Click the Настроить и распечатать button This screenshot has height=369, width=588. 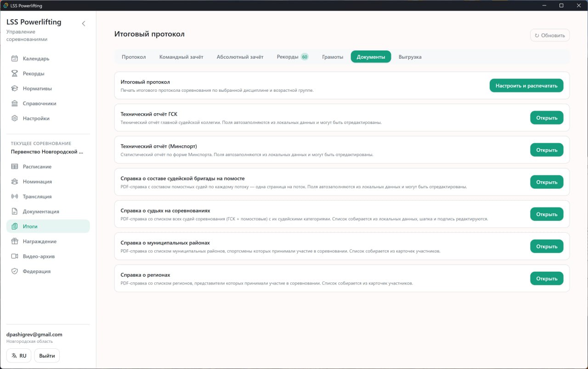(x=526, y=85)
